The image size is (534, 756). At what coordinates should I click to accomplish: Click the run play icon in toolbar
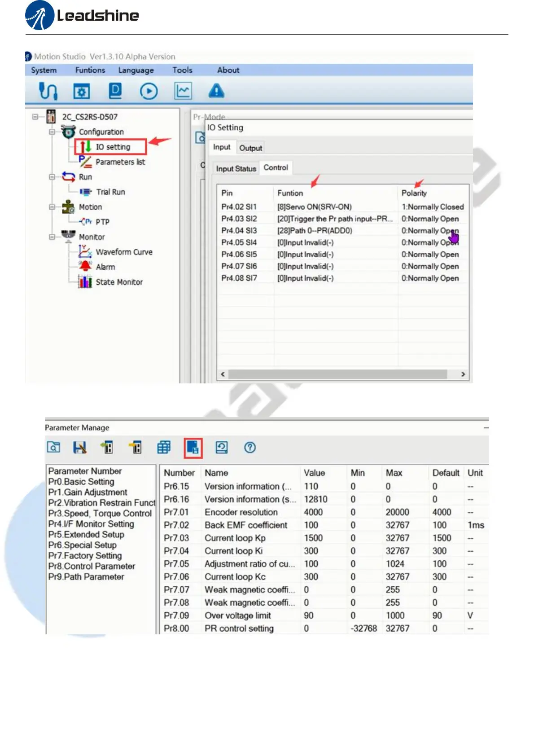[x=149, y=91]
